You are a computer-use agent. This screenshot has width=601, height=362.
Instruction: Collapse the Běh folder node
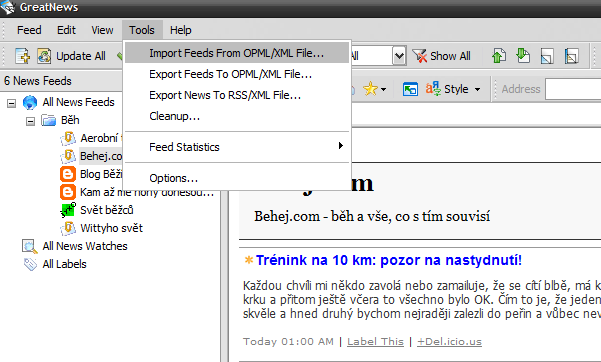30,121
